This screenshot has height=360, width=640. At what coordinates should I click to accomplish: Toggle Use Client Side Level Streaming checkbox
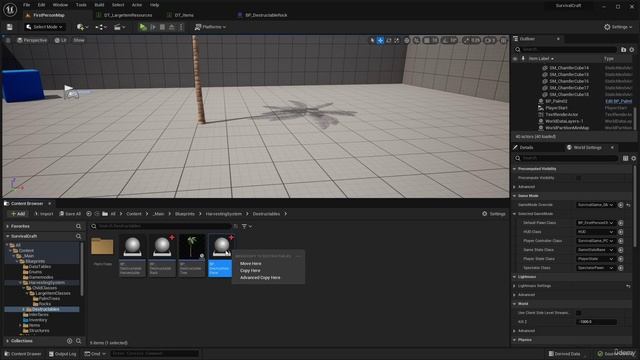(x=578, y=313)
